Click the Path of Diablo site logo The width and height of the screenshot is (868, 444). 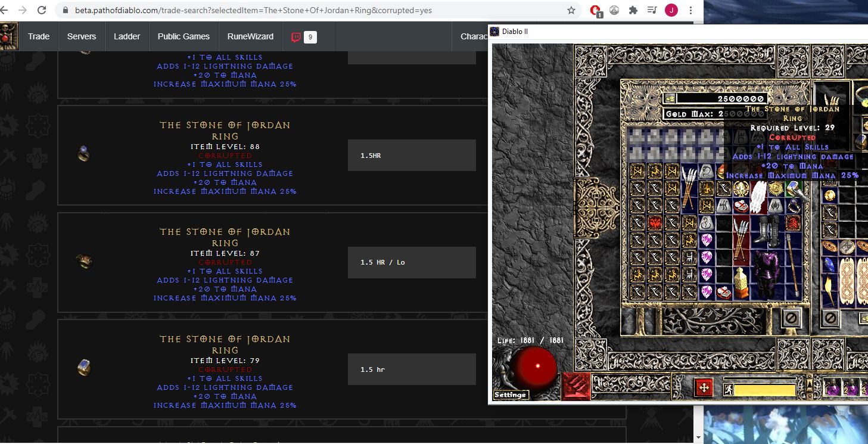[8, 37]
